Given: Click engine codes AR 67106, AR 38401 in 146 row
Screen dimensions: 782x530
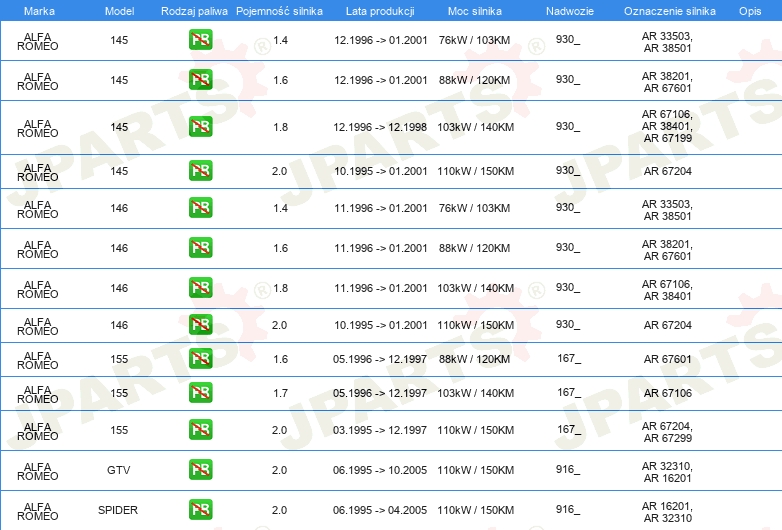Looking at the screenshot, I should coord(667,290).
